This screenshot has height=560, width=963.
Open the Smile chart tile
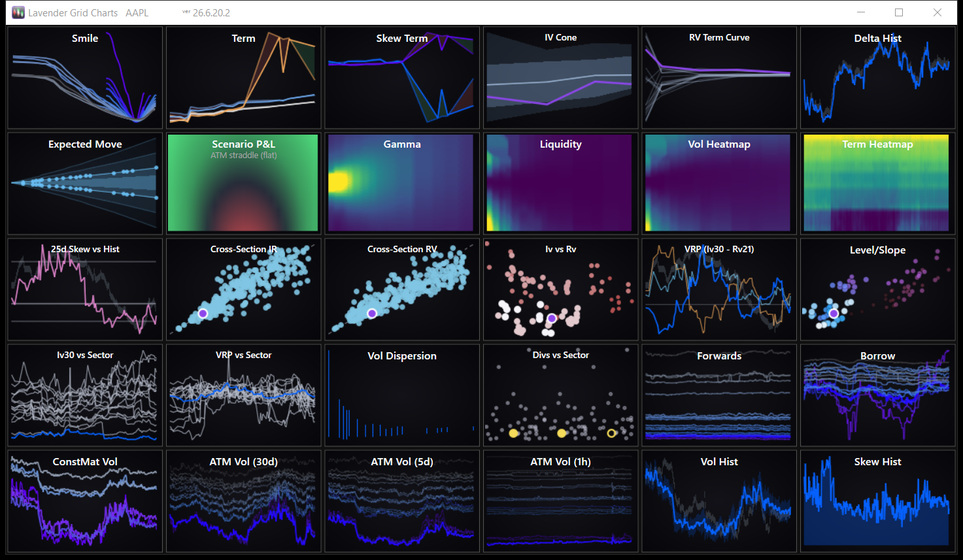pyautogui.click(x=85, y=78)
